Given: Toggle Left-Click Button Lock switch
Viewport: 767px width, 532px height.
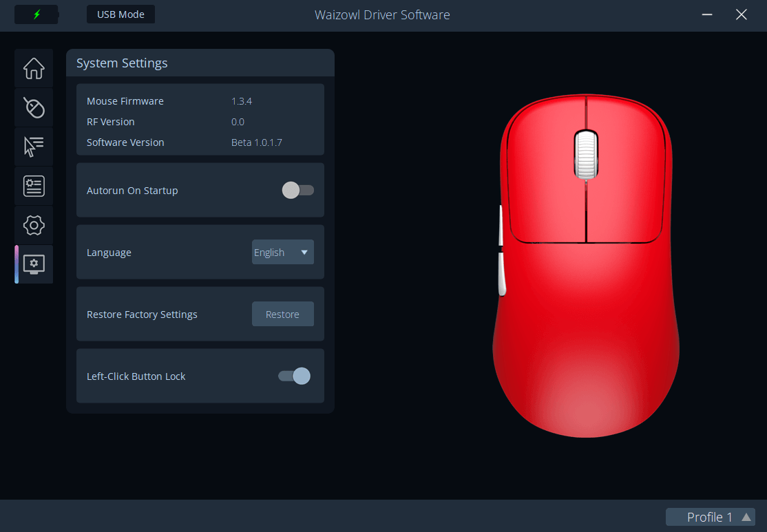Looking at the screenshot, I should tap(295, 376).
